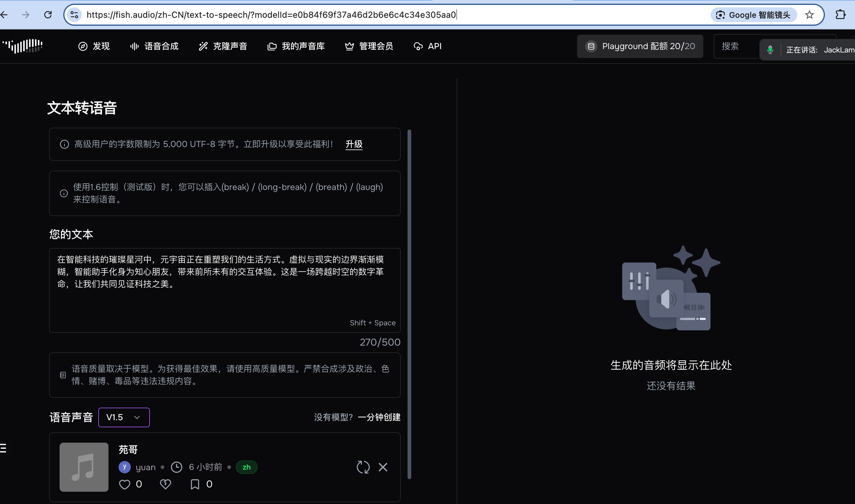The image size is (855, 504).
Task: Click 一分钟创建 to create a model
Action: click(x=379, y=417)
